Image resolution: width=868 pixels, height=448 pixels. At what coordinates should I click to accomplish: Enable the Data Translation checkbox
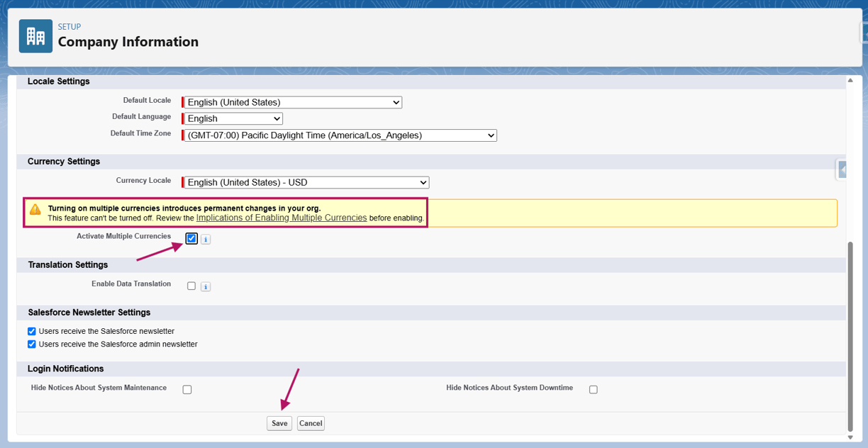coord(191,286)
